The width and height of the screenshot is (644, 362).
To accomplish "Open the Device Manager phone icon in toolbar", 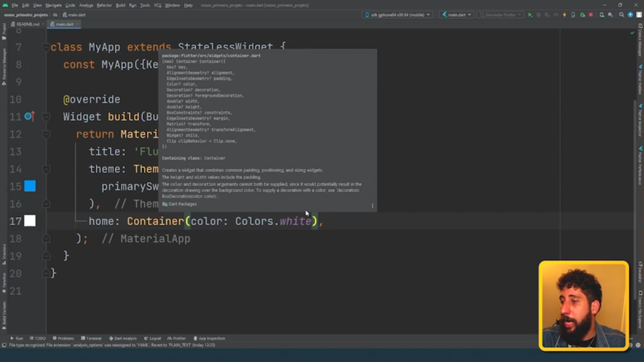I will [x=602, y=15].
